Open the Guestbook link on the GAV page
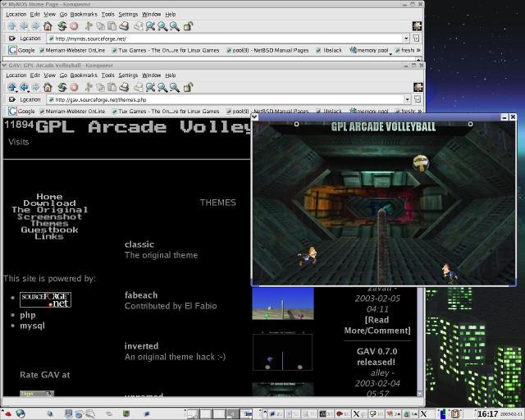The width and height of the screenshot is (525, 420). coord(49,230)
